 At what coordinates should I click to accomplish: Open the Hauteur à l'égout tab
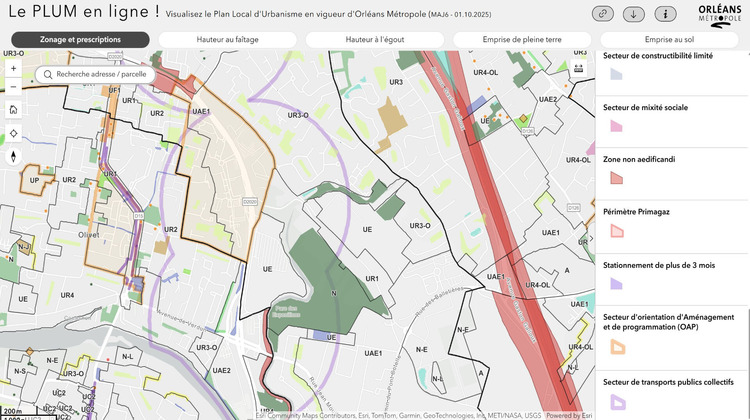tap(375, 39)
